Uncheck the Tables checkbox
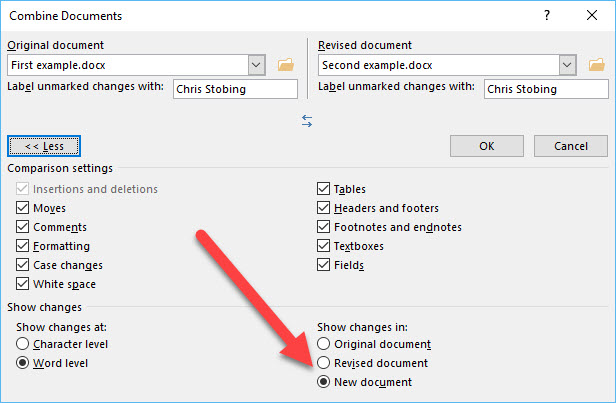 click(324, 189)
